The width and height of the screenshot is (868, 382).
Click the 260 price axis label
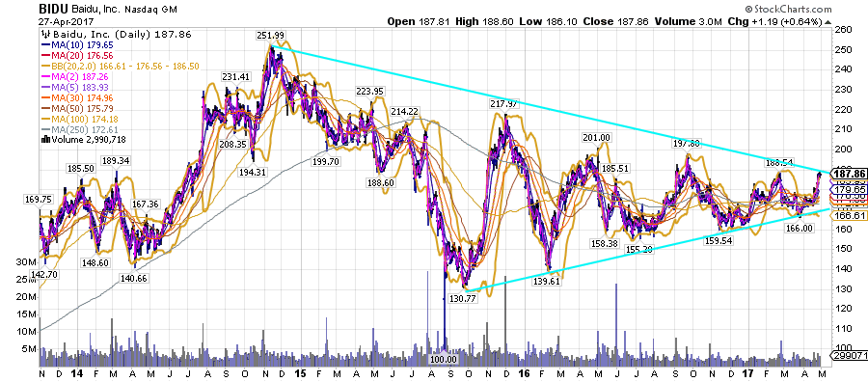point(843,30)
